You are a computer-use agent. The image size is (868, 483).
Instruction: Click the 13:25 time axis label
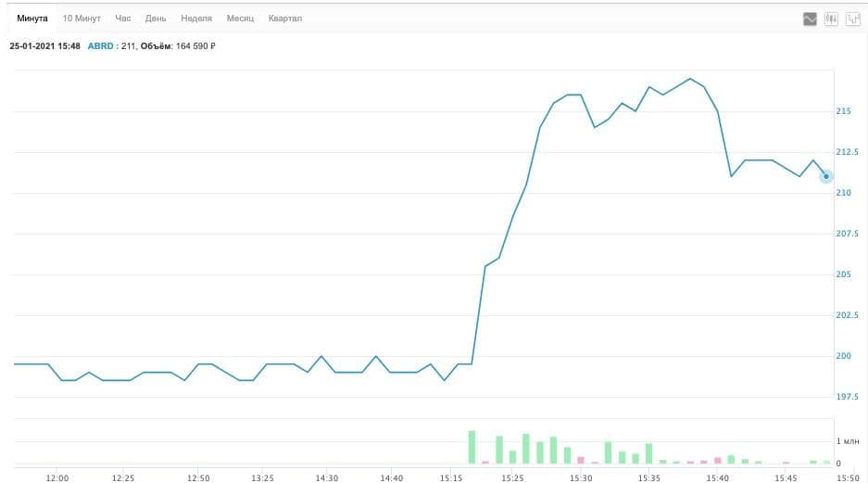click(x=262, y=478)
